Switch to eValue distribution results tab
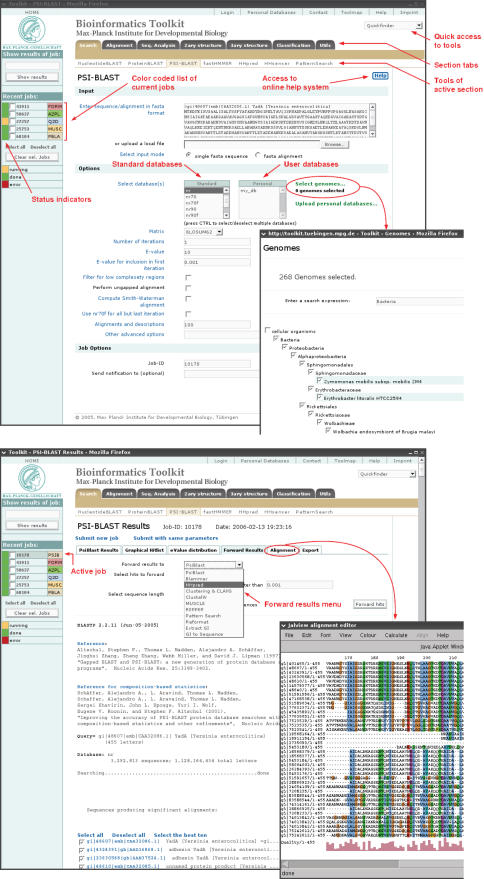 click(x=193, y=550)
